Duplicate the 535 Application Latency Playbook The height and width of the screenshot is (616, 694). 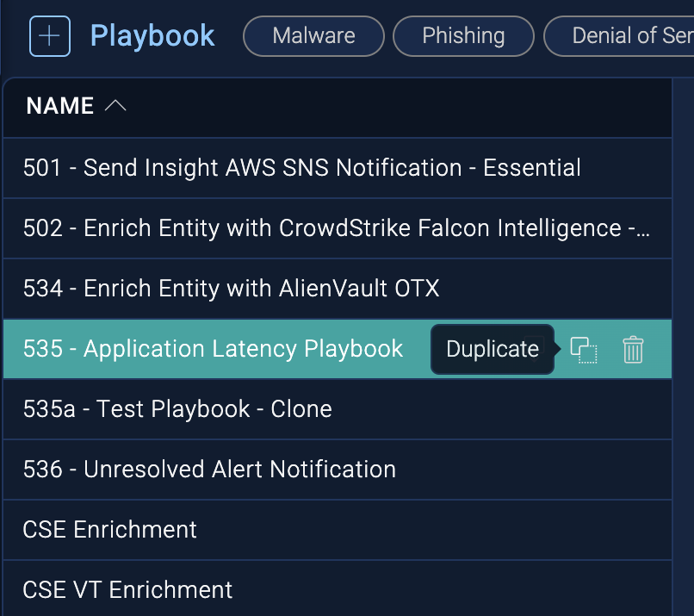585,350
